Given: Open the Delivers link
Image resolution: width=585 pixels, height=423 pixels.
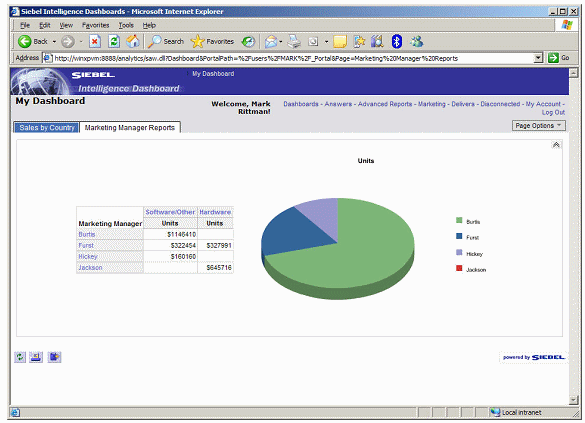Looking at the screenshot, I should pos(463,104).
